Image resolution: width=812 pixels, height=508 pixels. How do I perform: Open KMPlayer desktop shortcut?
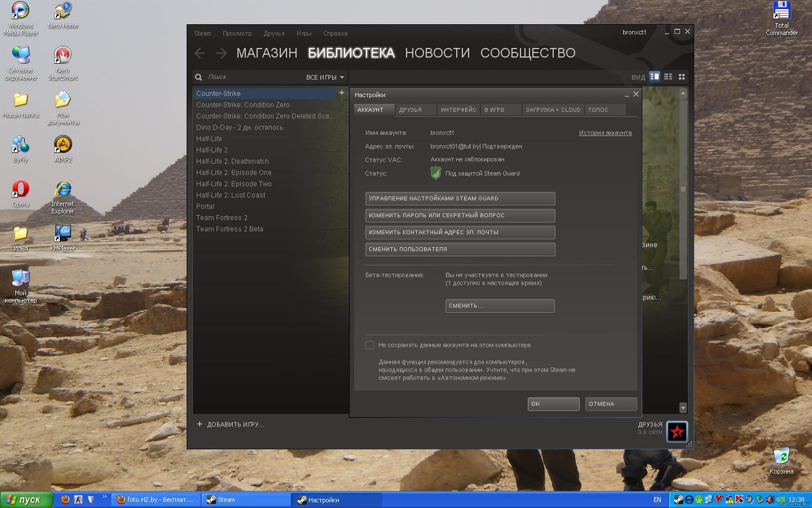[63, 238]
